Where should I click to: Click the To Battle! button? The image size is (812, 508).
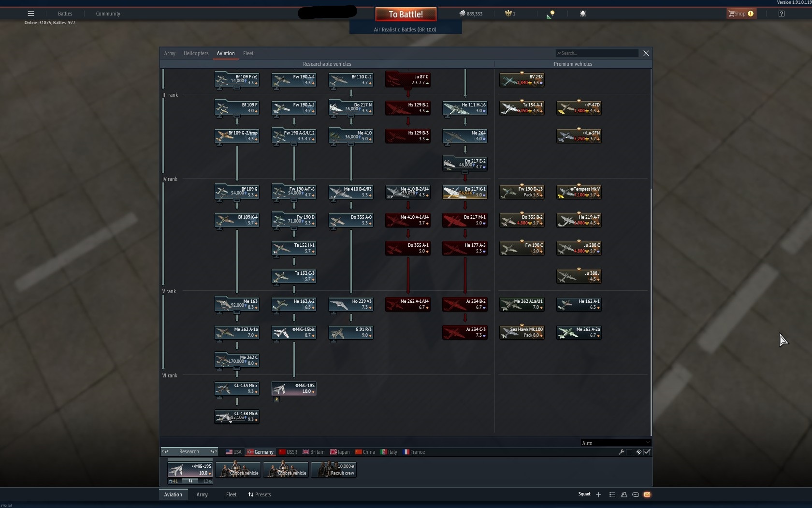point(406,14)
